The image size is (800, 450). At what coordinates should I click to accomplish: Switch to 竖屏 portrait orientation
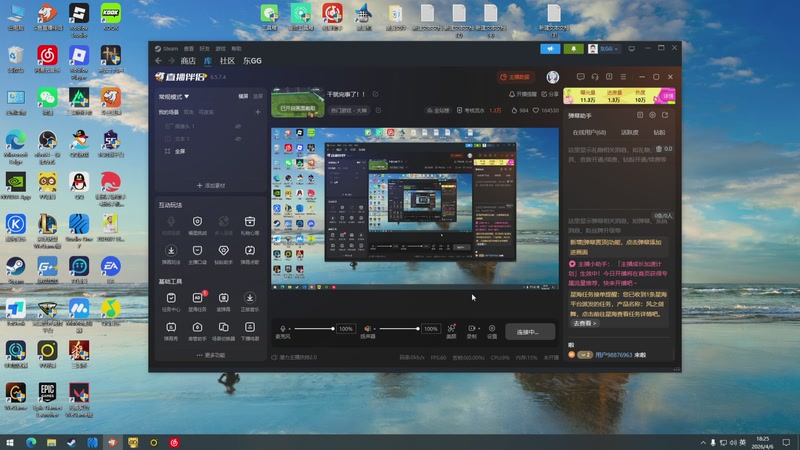258,96
